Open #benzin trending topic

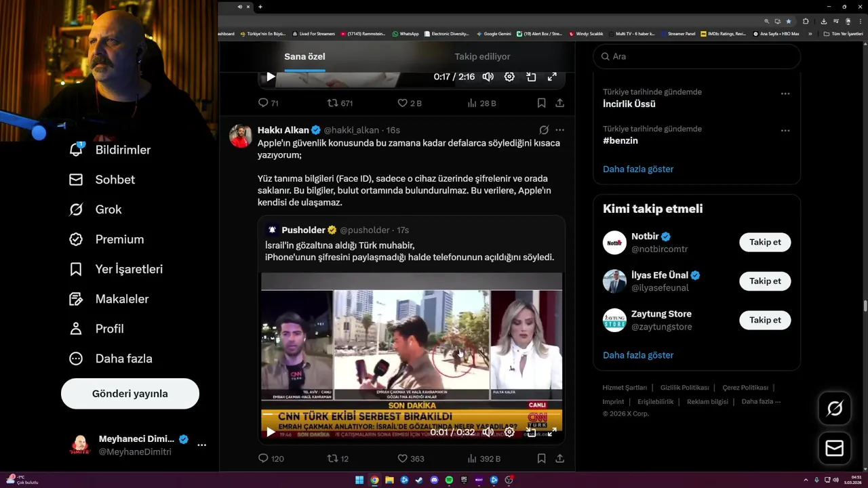[620, 141]
